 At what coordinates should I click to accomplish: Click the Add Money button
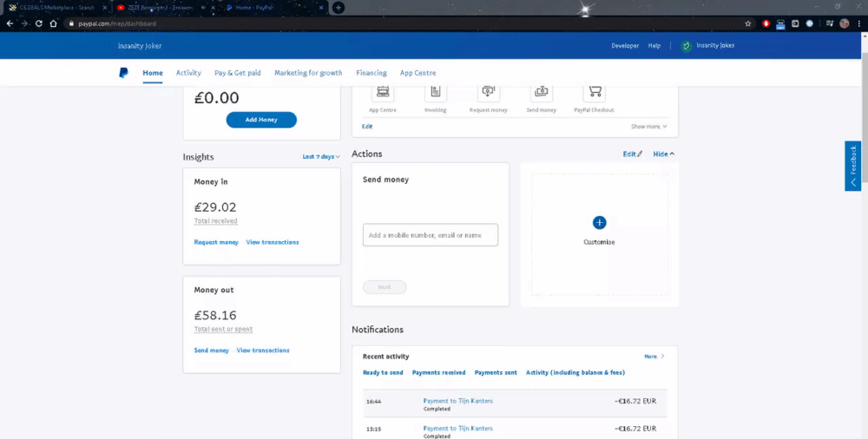(x=261, y=120)
